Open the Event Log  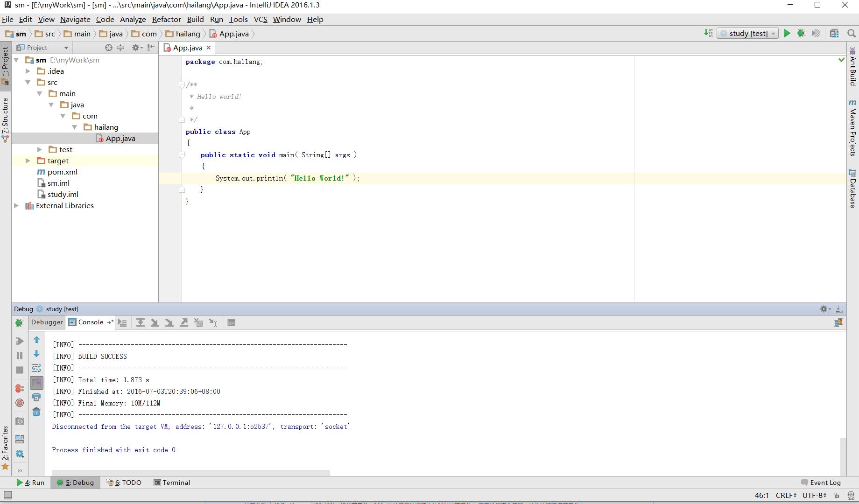(821, 483)
